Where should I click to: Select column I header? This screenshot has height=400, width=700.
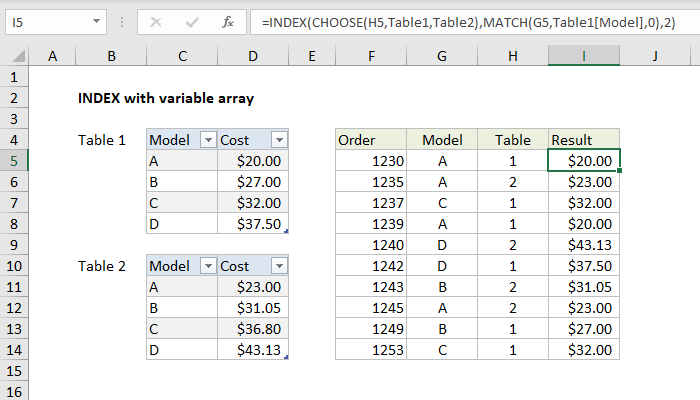coord(584,57)
